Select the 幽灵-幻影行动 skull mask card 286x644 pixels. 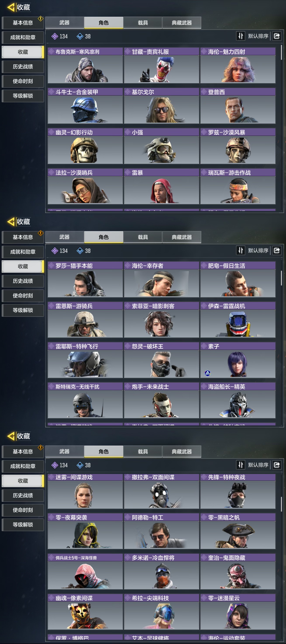tap(85, 146)
